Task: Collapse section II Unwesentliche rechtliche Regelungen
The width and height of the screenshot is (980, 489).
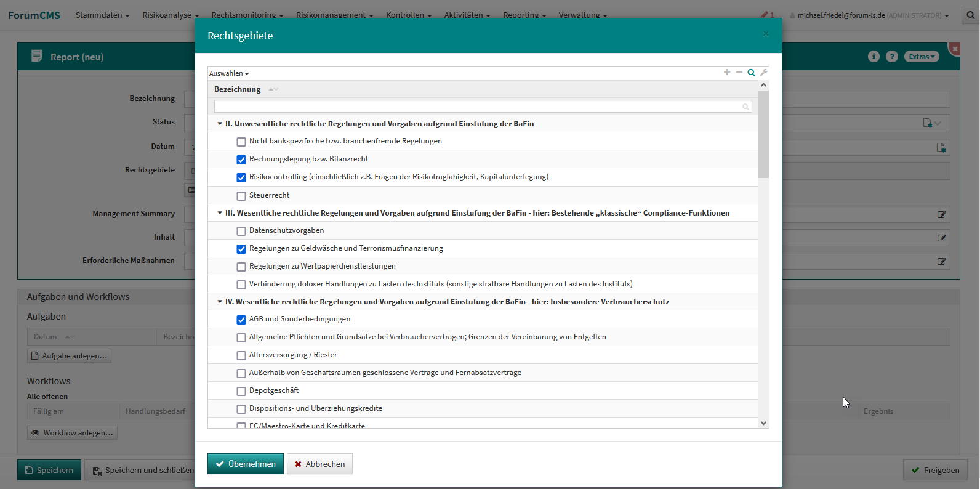Action: click(220, 124)
